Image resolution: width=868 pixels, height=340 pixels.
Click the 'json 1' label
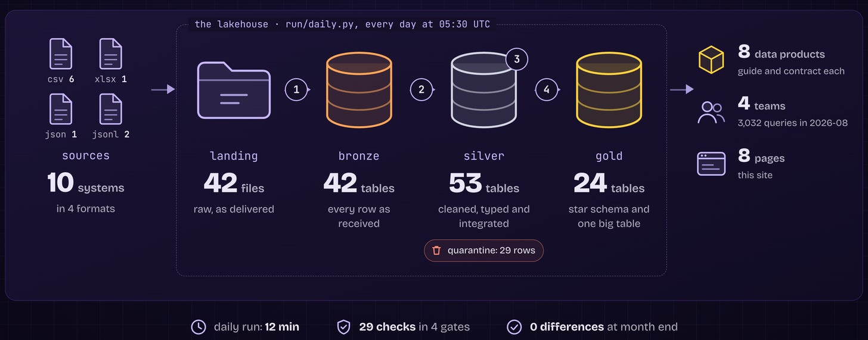[61, 134]
